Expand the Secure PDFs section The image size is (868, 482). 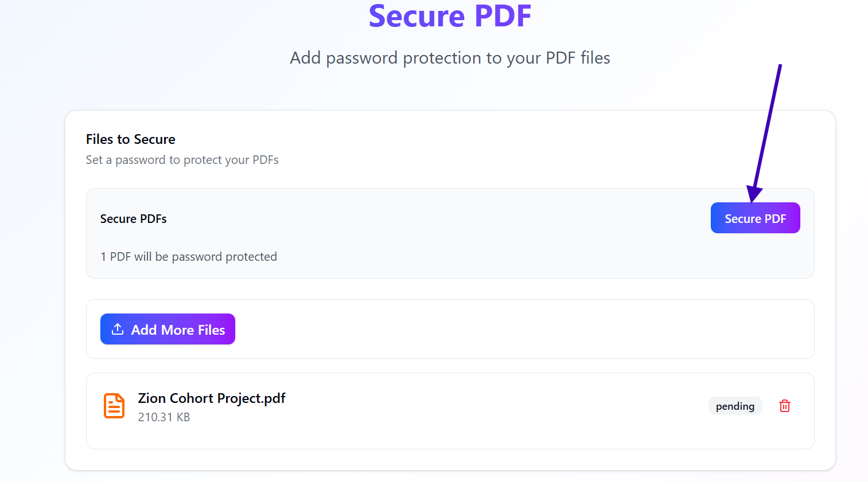tap(133, 218)
